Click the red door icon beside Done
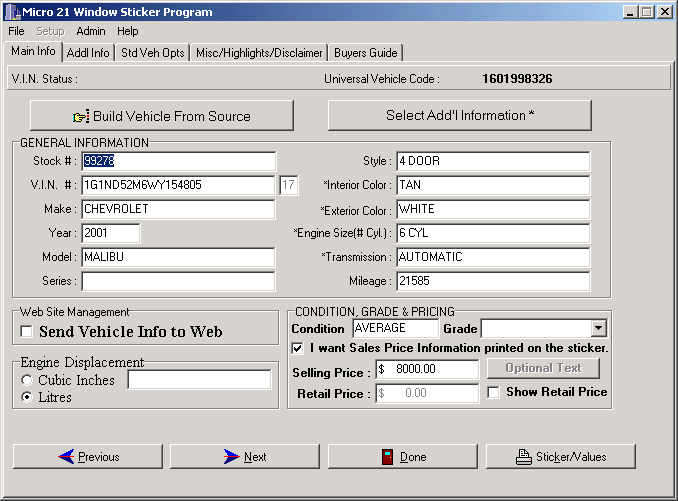 [387, 456]
